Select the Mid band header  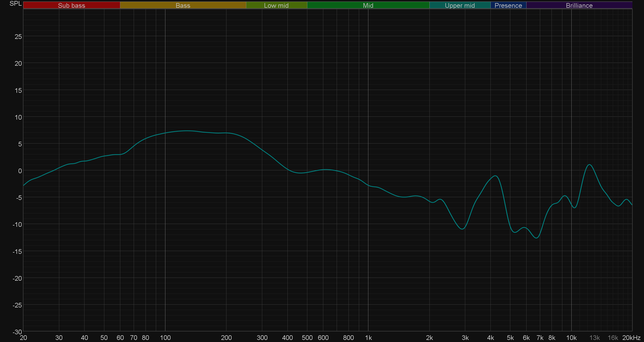[x=368, y=5]
